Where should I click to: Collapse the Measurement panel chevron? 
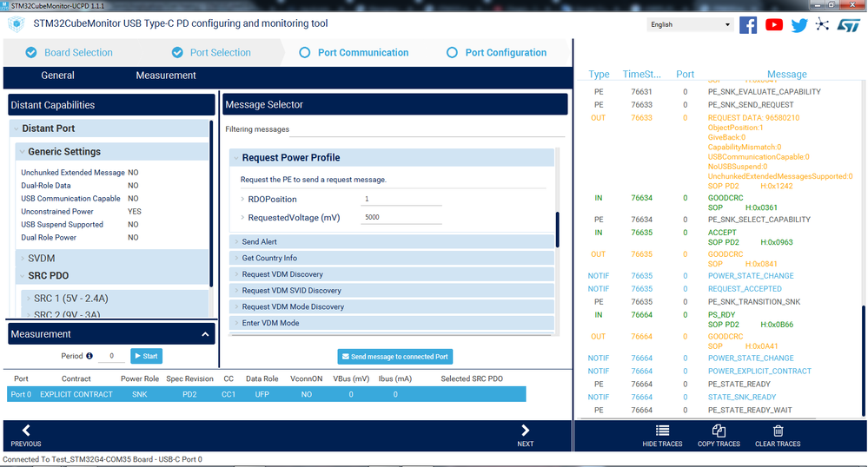pyautogui.click(x=205, y=334)
